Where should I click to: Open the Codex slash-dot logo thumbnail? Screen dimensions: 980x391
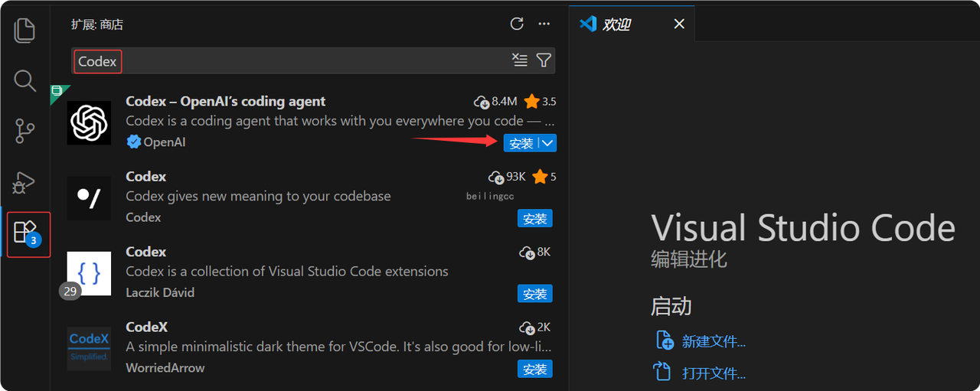click(x=90, y=198)
